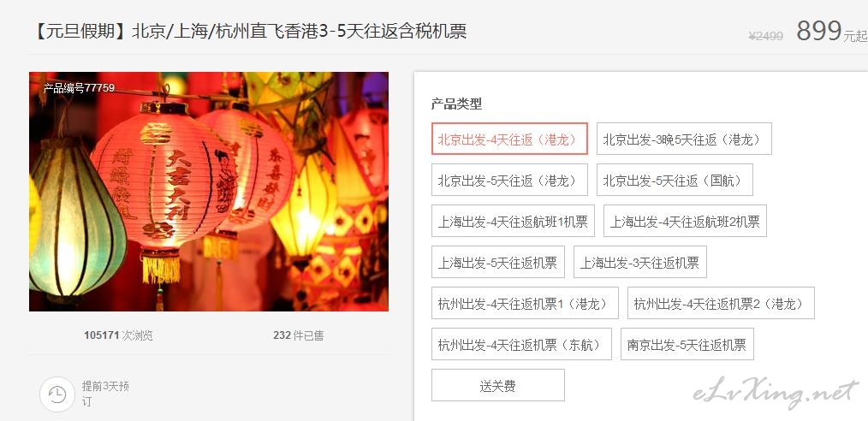Select the 送关费 option

click(497, 385)
